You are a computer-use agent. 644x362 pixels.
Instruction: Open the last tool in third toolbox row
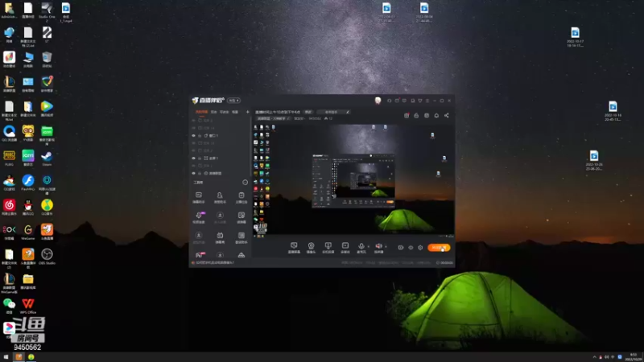[241, 237]
